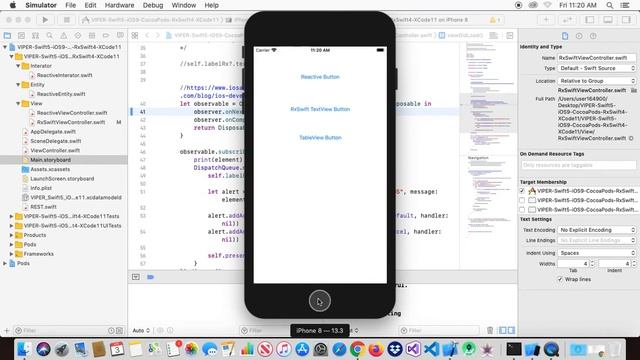Click the add file plus in navigator footer

[7, 330]
